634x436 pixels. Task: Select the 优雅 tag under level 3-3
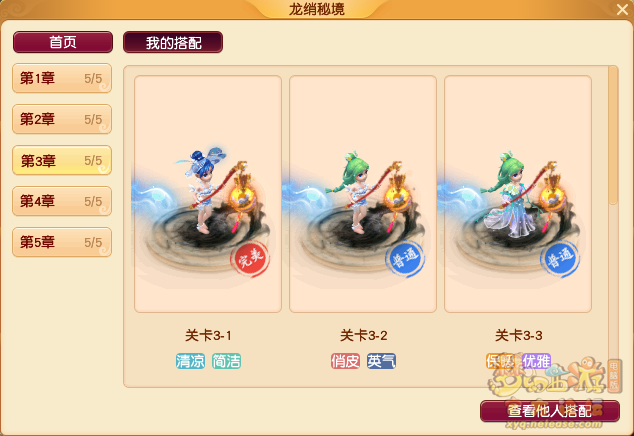(537, 361)
